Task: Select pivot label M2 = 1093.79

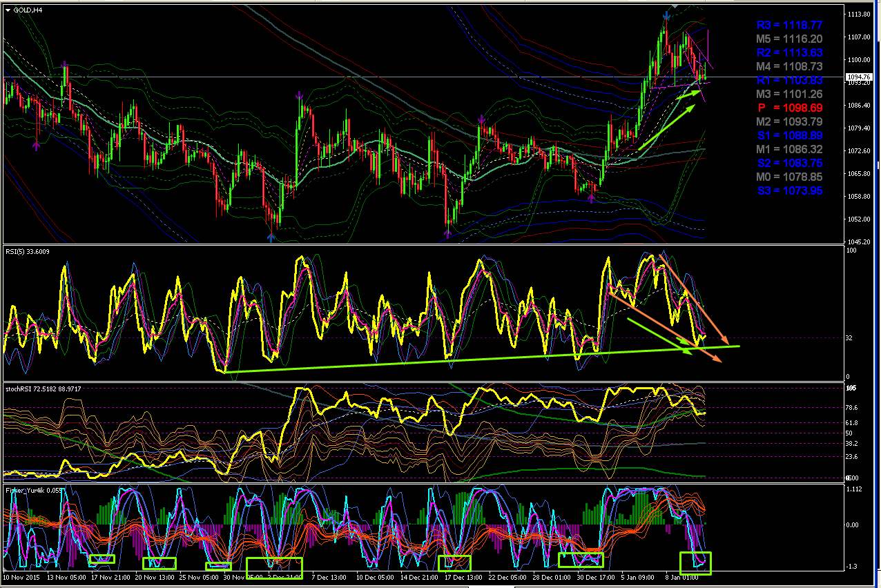Action: 789,121
